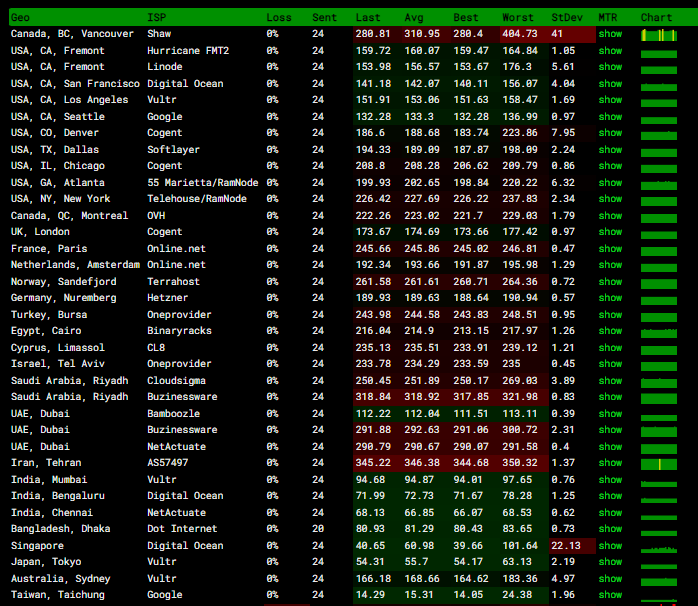
Task: Click show link for Fremont Linode row
Action: click(x=610, y=67)
